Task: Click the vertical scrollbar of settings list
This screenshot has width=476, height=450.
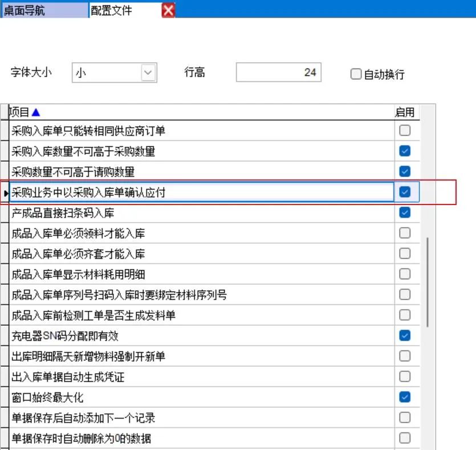Action: click(x=428, y=282)
